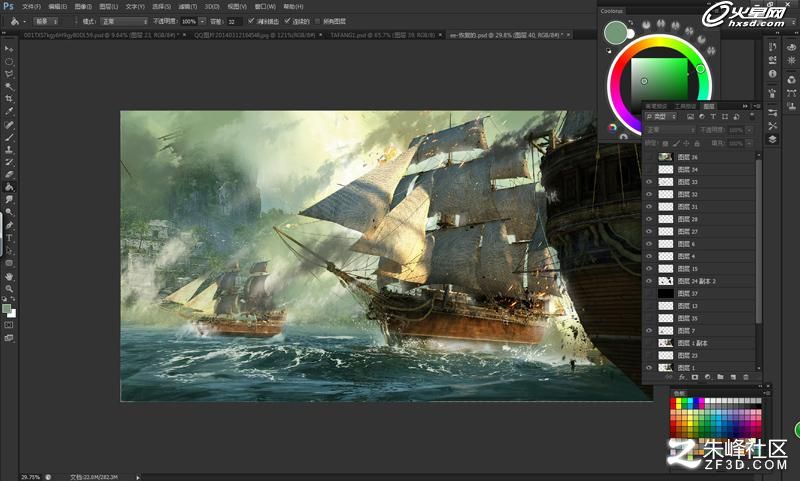Select the Eyedropper tool

pyautogui.click(x=9, y=111)
